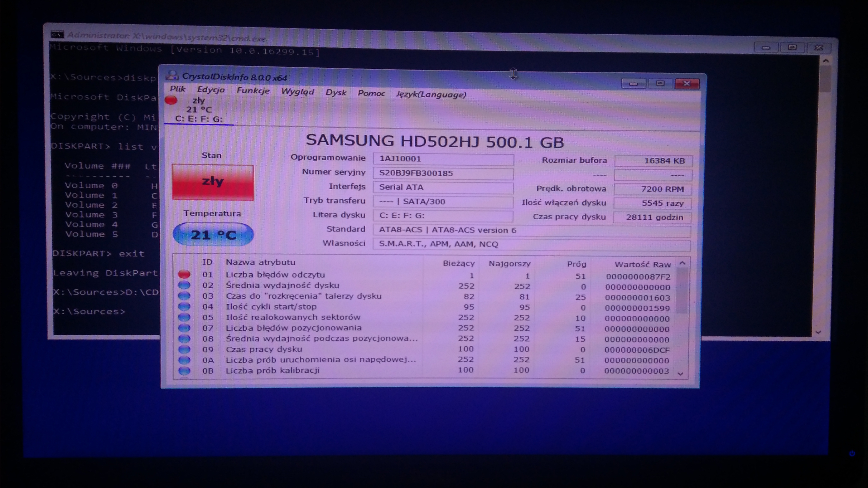Click the red disk status indicator in the disk tab
Screen dimensions: 868x488
tap(171, 100)
